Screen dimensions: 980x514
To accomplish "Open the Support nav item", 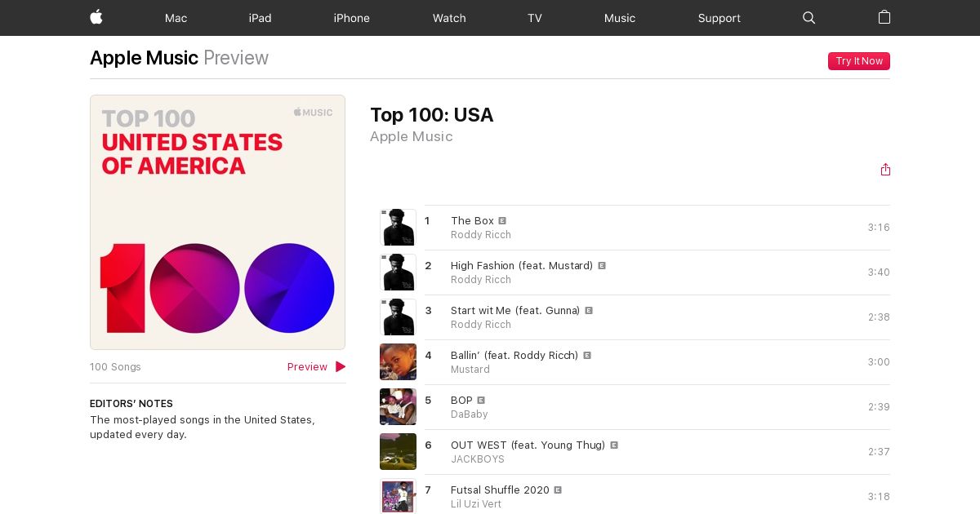I will point(719,18).
